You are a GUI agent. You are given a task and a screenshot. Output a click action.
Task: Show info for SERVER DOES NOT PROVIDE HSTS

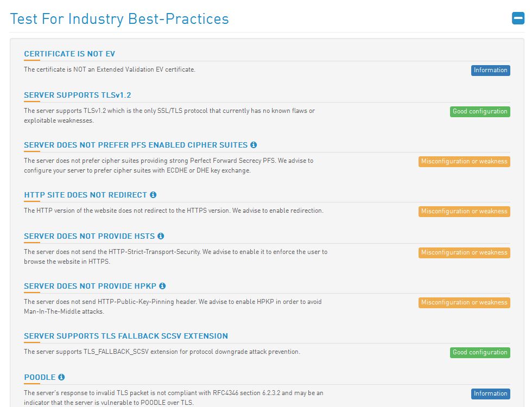pyautogui.click(x=161, y=236)
